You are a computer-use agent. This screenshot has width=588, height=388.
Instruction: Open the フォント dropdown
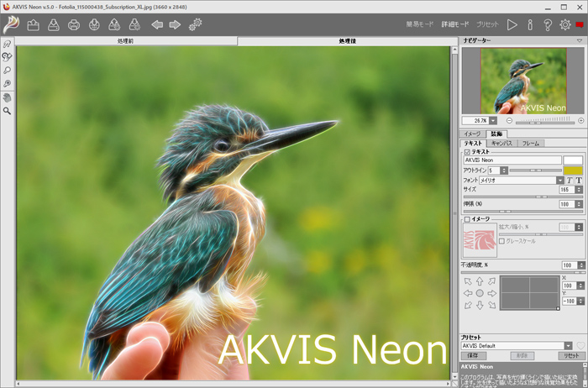(x=560, y=181)
